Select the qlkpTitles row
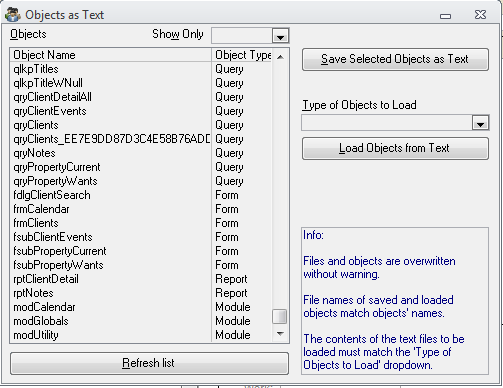 tap(142, 69)
